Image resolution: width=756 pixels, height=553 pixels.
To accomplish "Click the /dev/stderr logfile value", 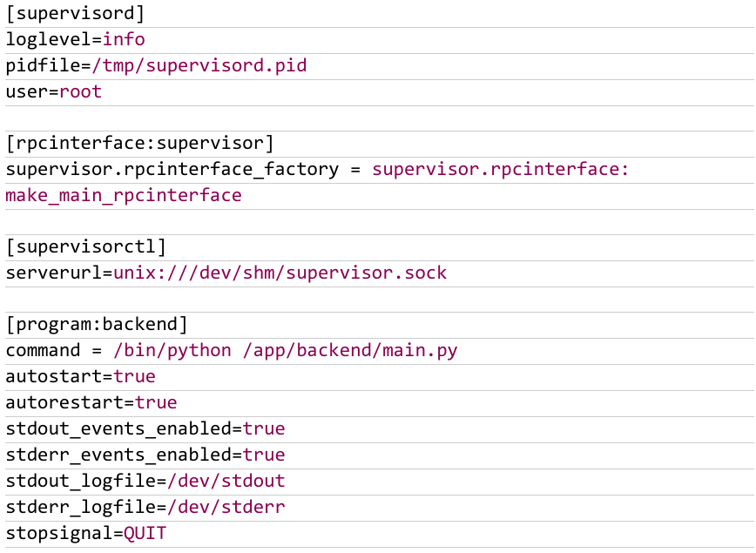I will 226,507.
